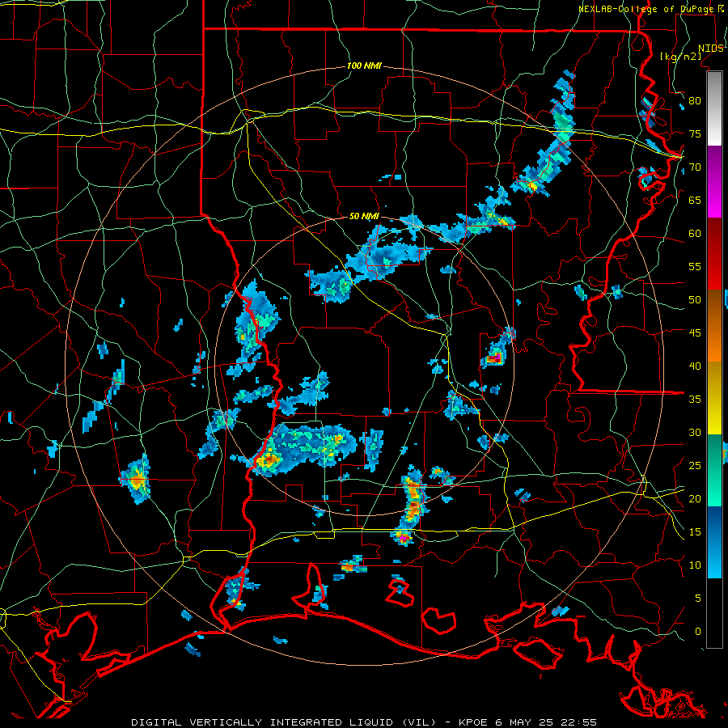
Task: Click the color scale value 75
Action: tap(695, 134)
